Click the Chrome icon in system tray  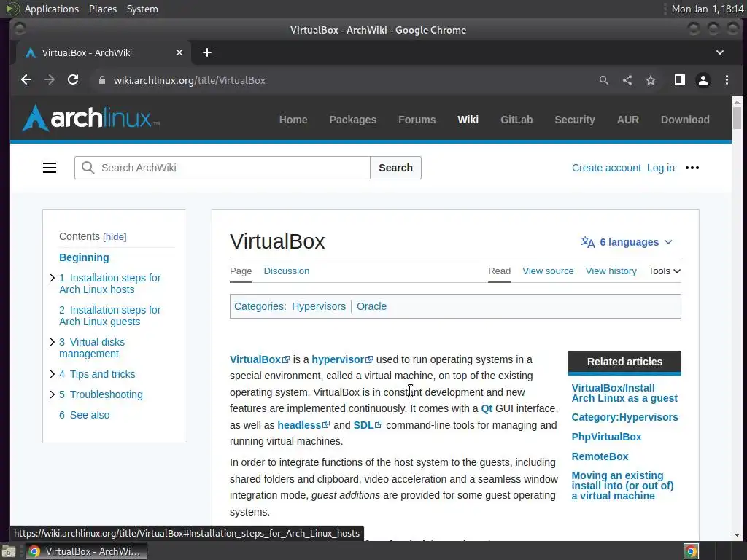pos(691,551)
